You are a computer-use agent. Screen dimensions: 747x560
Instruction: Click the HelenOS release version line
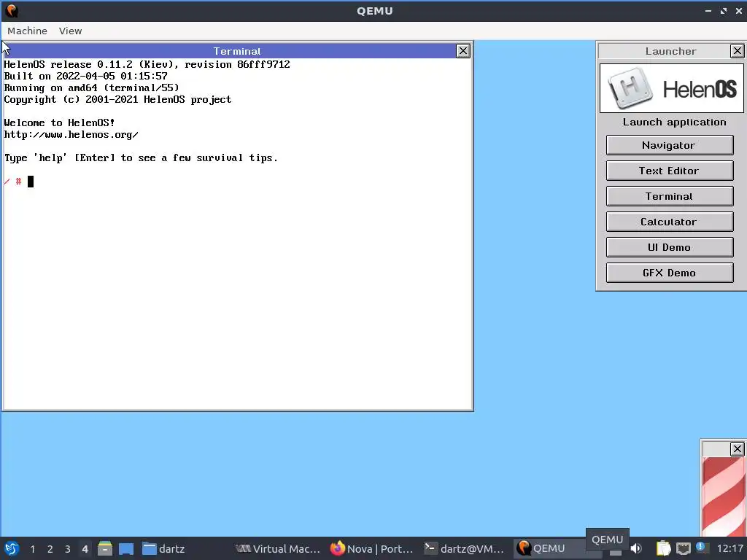[147, 64]
